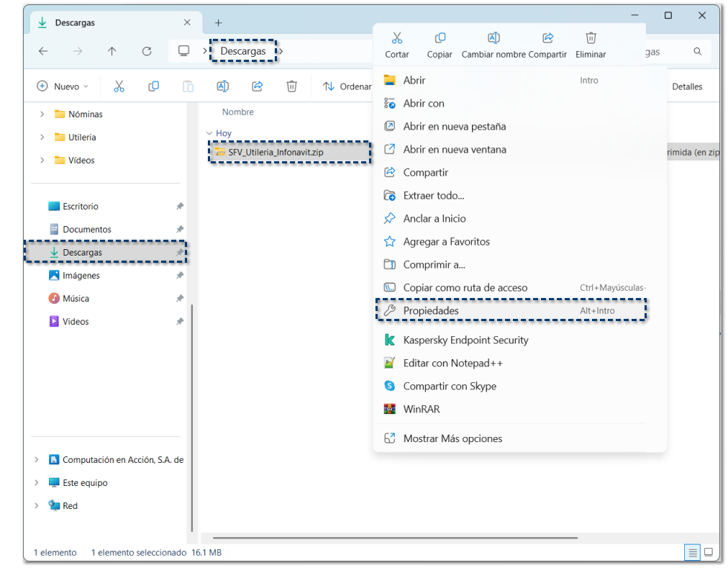Click the Ordenar sort button
The image size is (728, 568).
[x=347, y=86]
